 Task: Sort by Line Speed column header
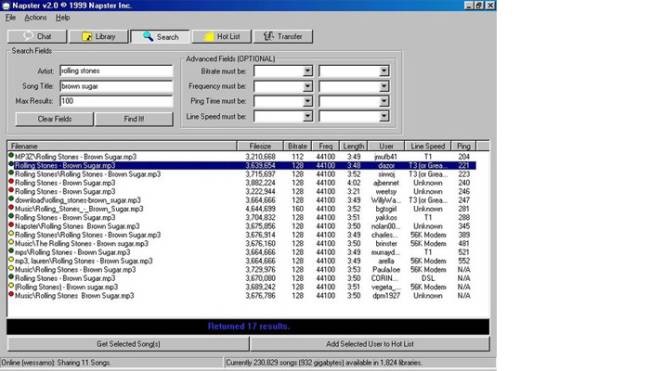(427, 146)
